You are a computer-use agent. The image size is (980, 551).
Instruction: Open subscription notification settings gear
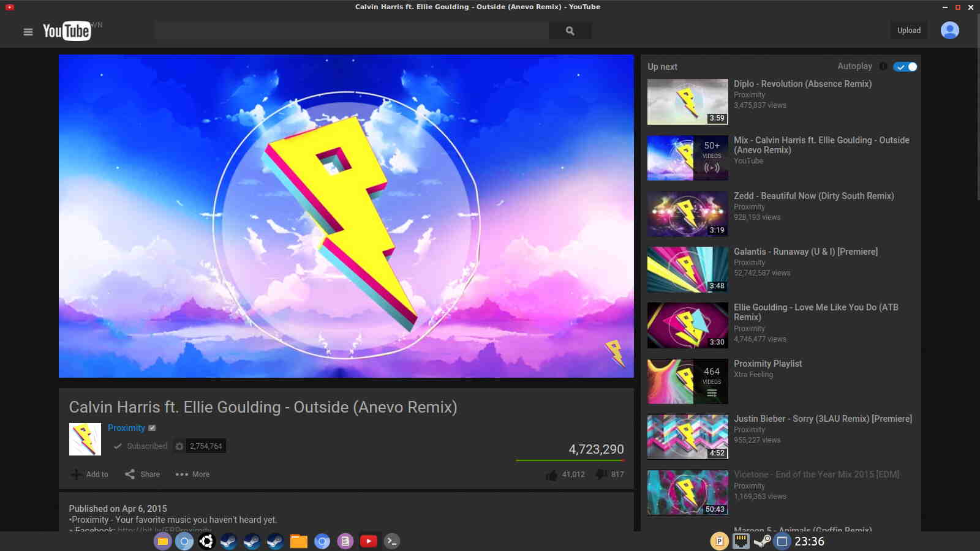click(179, 446)
